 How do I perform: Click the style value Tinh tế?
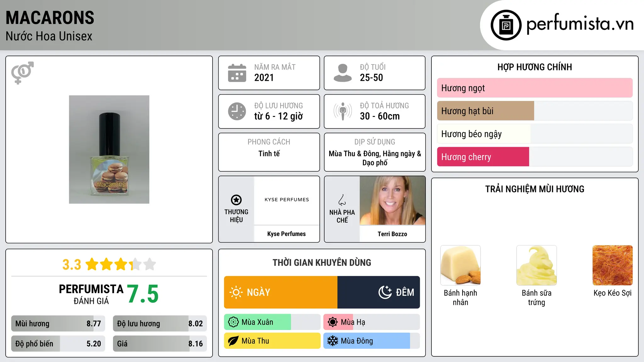[269, 154]
